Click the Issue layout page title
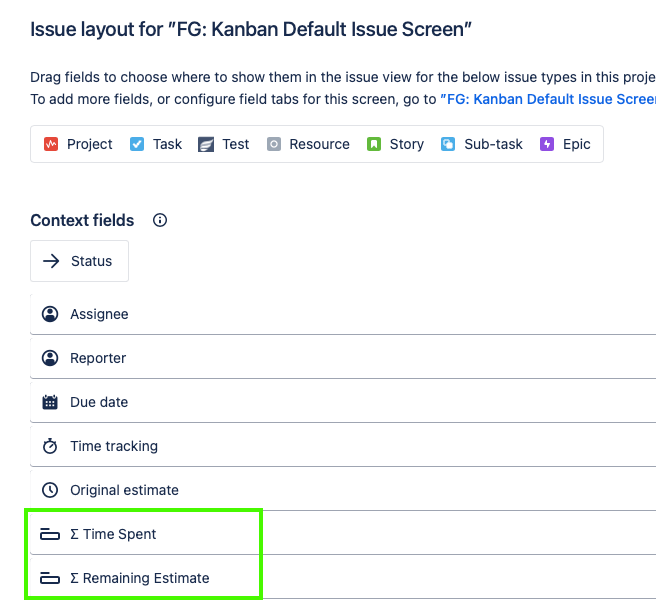This screenshot has height=612, width=656. (x=251, y=30)
